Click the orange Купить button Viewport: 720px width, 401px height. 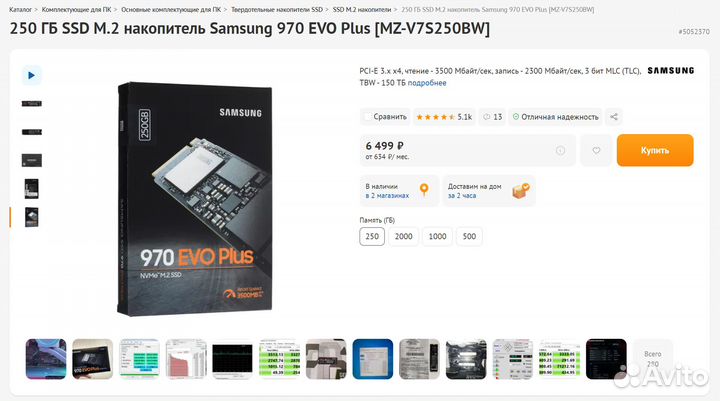[655, 150]
